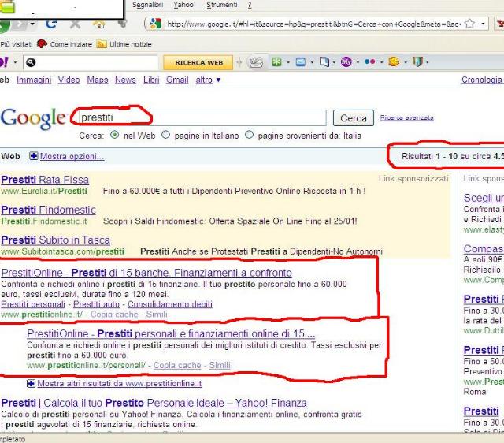Expand dropdown next to blue notebook icon
504x443 pixels.
(x=334, y=62)
